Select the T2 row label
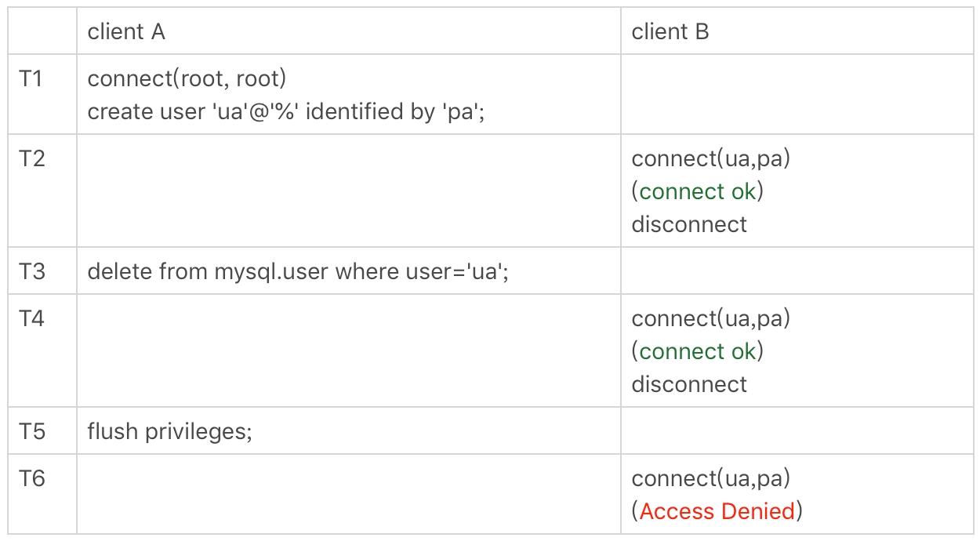980x541 pixels. [x=32, y=158]
